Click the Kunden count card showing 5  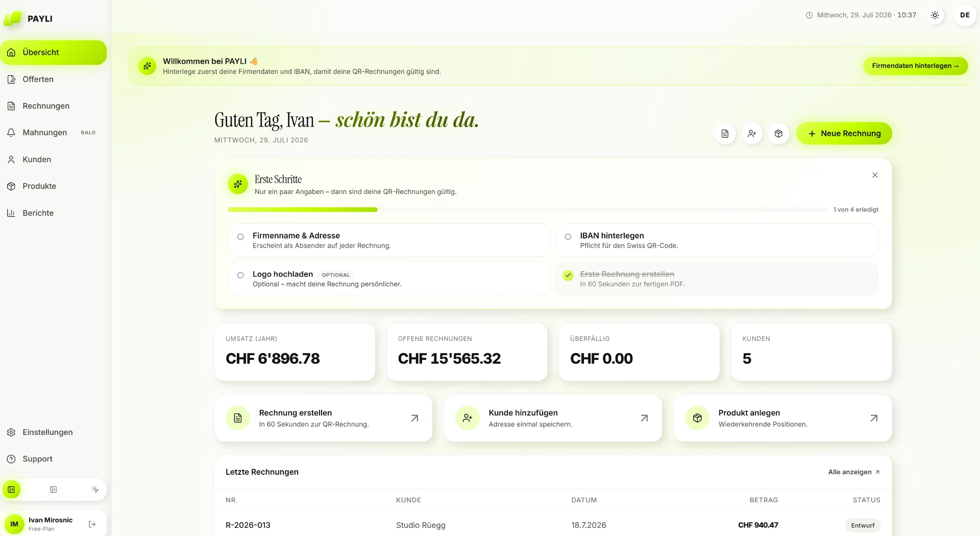(x=812, y=352)
